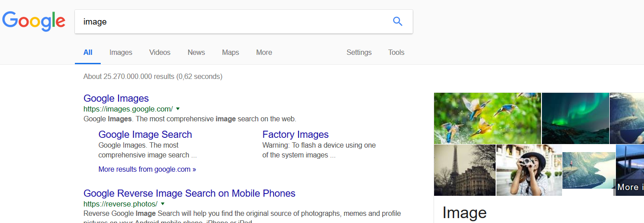Switch to the Images tab
Screen dimensions: 644x223
(x=121, y=53)
